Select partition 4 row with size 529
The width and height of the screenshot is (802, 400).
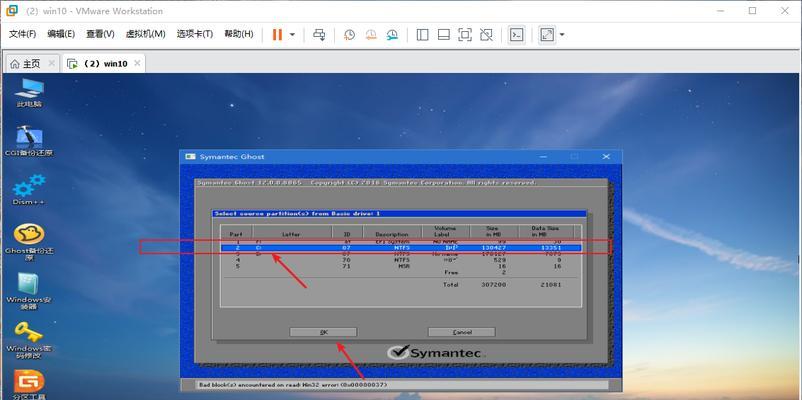(401, 260)
